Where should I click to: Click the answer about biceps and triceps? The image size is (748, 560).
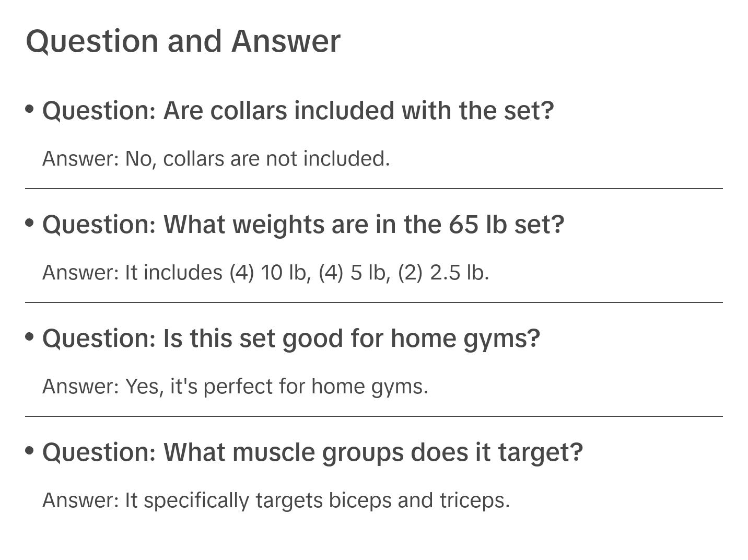coord(276,500)
